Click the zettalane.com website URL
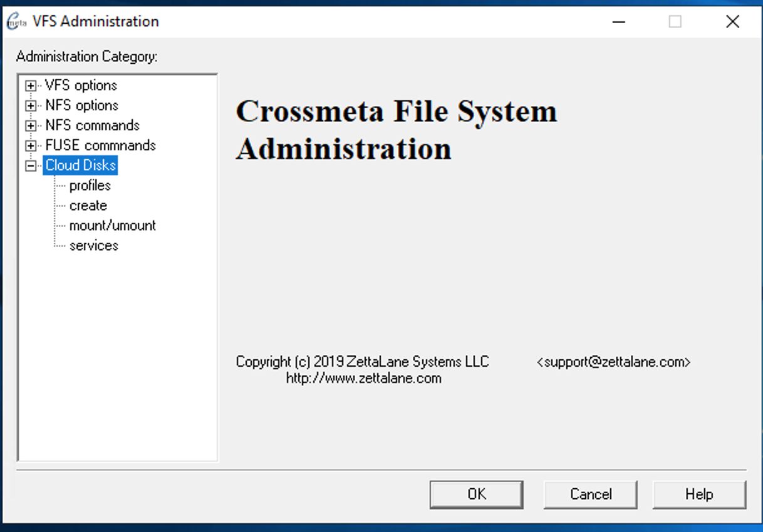 coord(363,379)
